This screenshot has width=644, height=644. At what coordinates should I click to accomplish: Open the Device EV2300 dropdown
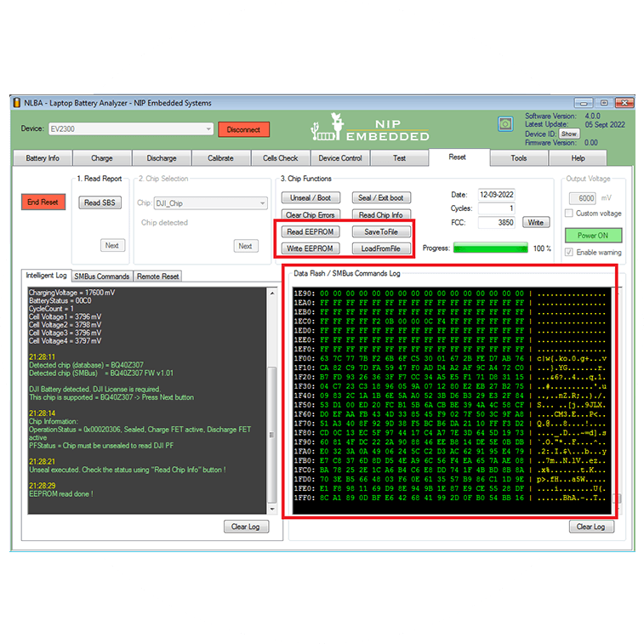(131, 129)
